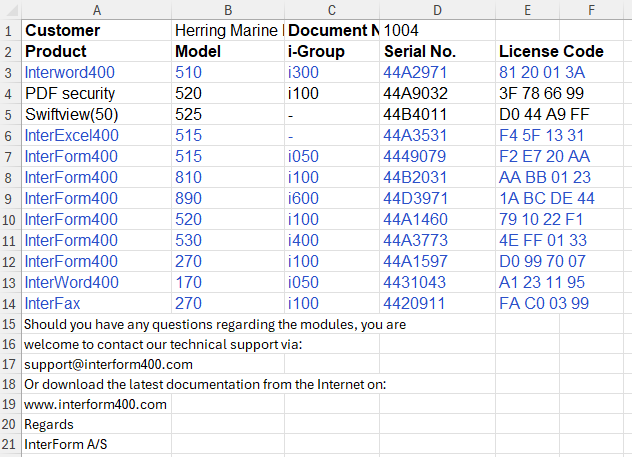This screenshot has width=632, height=457.
Task: Click the License Code header cell
Action: point(559,51)
